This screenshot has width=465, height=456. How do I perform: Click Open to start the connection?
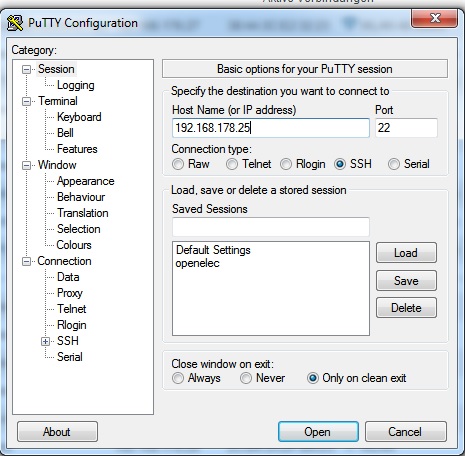[318, 432]
